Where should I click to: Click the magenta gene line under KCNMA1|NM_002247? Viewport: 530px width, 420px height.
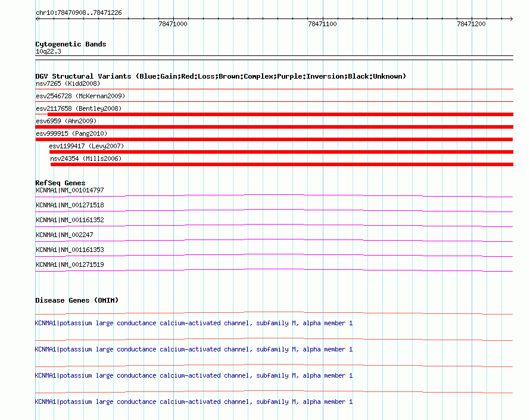coord(274,240)
